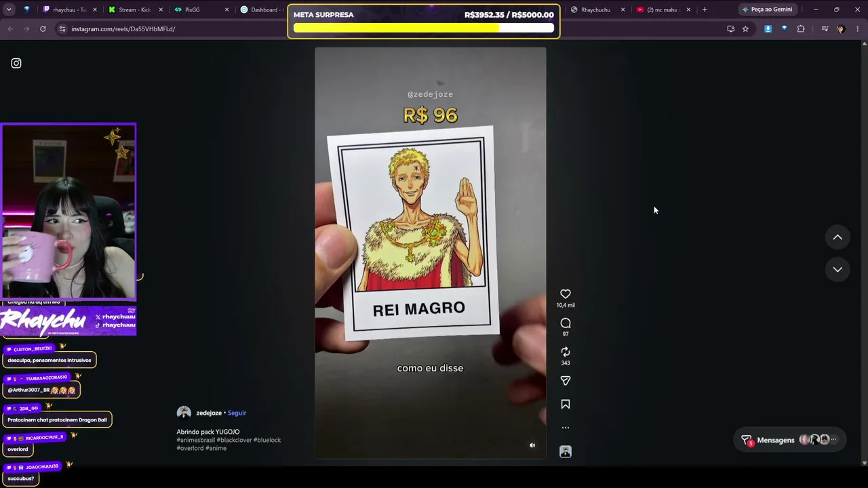Share the reel with the paper-plane icon

tap(566, 381)
